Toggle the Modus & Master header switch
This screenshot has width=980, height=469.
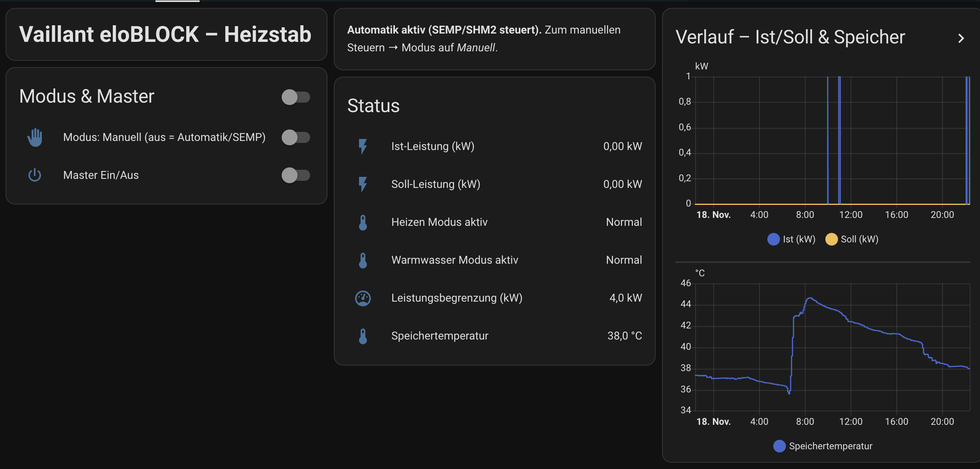tap(296, 97)
